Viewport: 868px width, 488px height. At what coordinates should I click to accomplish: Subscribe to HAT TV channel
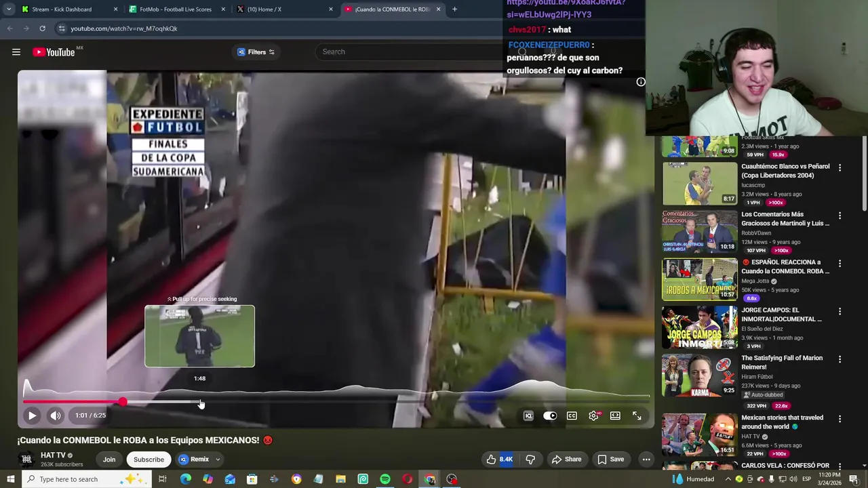click(x=149, y=460)
